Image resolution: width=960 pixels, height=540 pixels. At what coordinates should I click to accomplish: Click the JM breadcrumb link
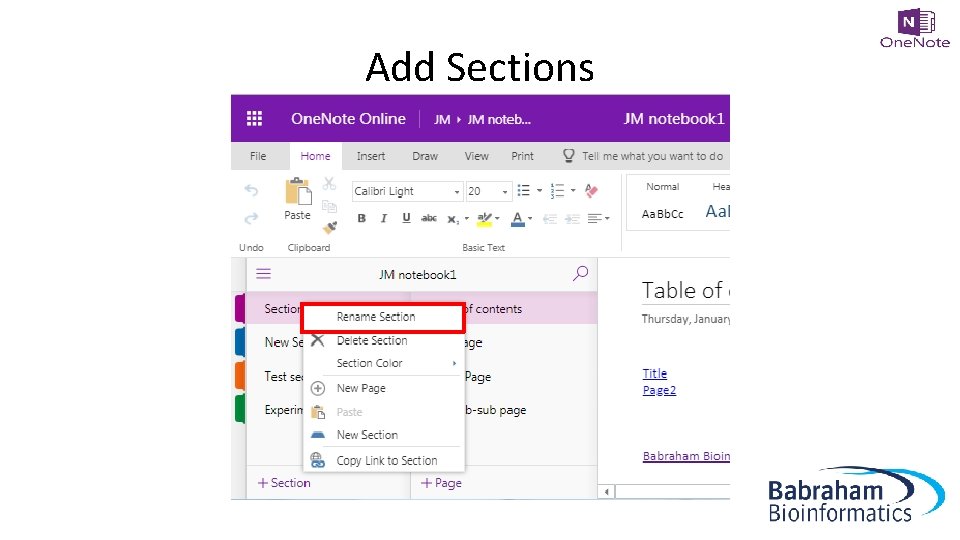coord(442,119)
